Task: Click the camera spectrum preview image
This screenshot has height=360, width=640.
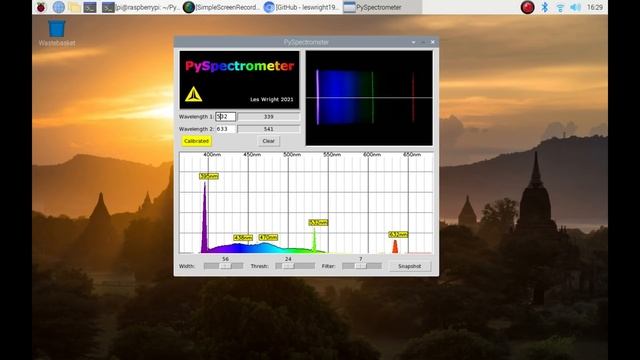Action: point(369,98)
